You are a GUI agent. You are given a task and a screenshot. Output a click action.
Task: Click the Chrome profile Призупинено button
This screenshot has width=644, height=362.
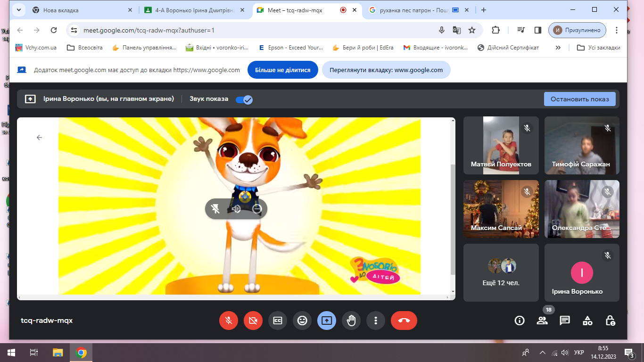(x=578, y=30)
